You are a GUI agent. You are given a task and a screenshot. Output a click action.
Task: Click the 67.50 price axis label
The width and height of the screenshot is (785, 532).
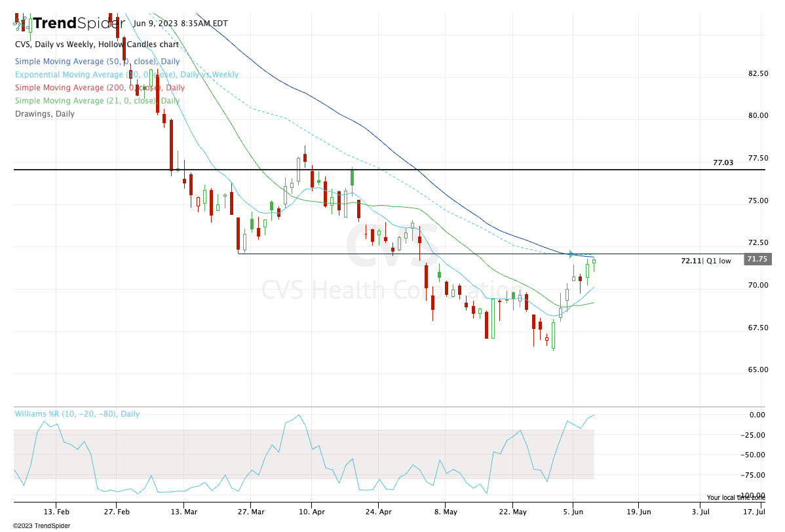pyautogui.click(x=758, y=328)
